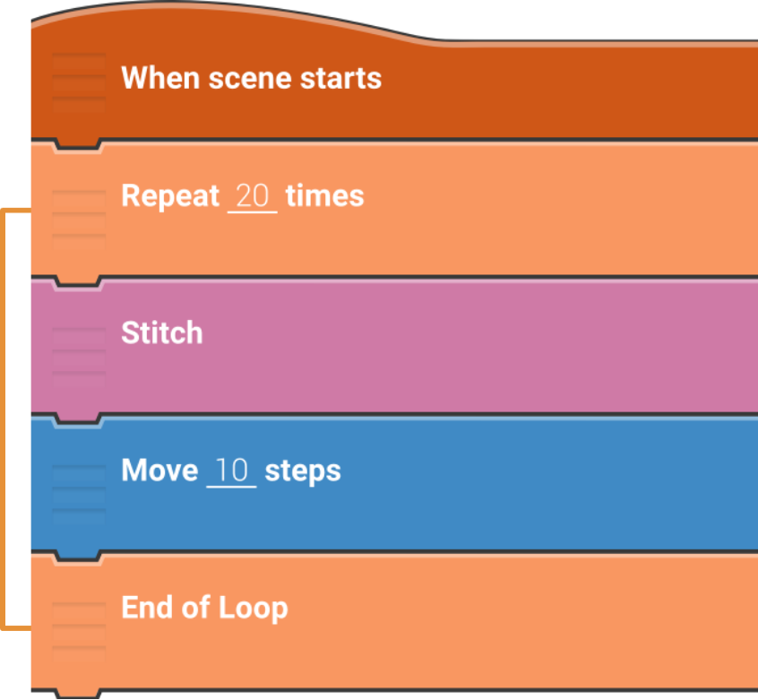Click the grip handle on the End of Loop brick

point(78,627)
